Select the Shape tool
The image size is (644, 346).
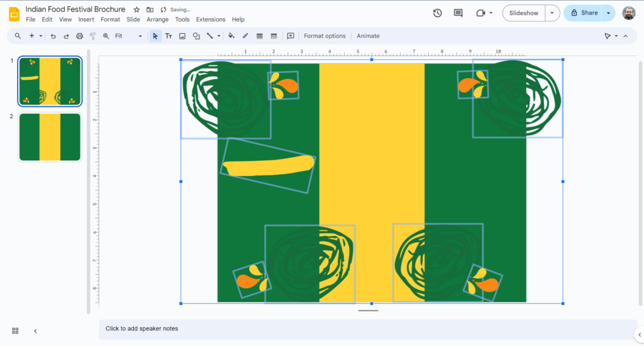pos(196,36)
